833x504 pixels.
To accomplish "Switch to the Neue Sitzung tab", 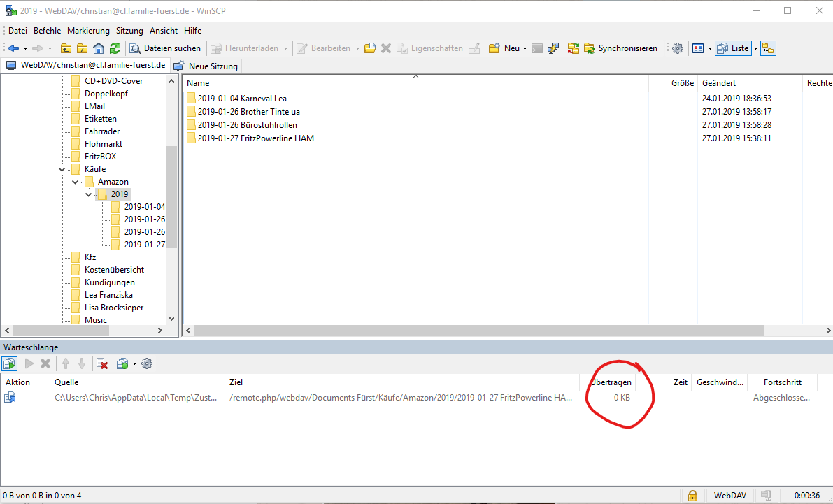I will pos(210,65).
